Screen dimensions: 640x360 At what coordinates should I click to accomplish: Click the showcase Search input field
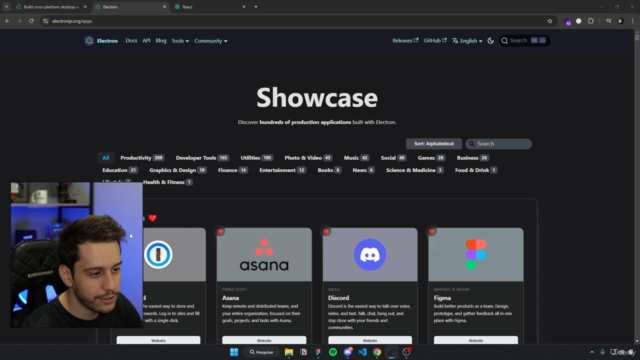click(498, 144)
